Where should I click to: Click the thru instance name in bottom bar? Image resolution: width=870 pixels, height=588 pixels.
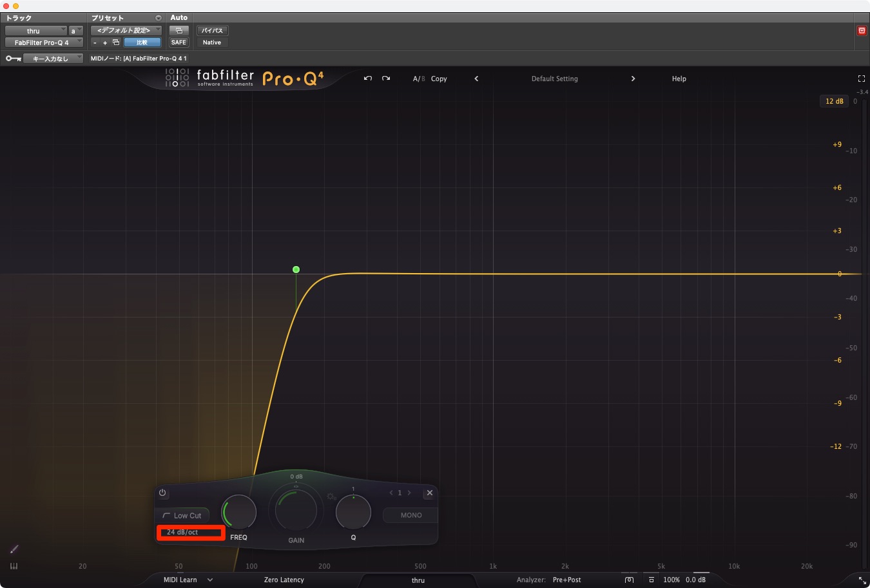(418, 580)
